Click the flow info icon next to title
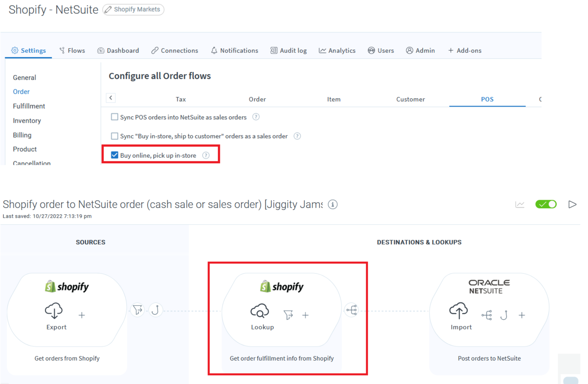 click(x=333, y=205)
